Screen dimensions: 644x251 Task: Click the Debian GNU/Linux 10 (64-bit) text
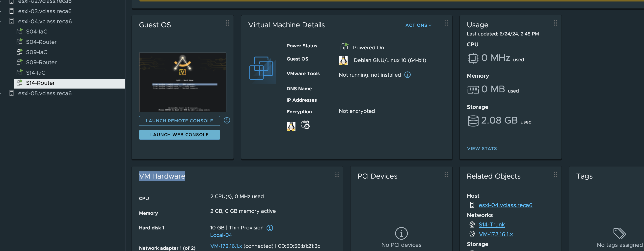pyautogui.click(x=390, y=60)
